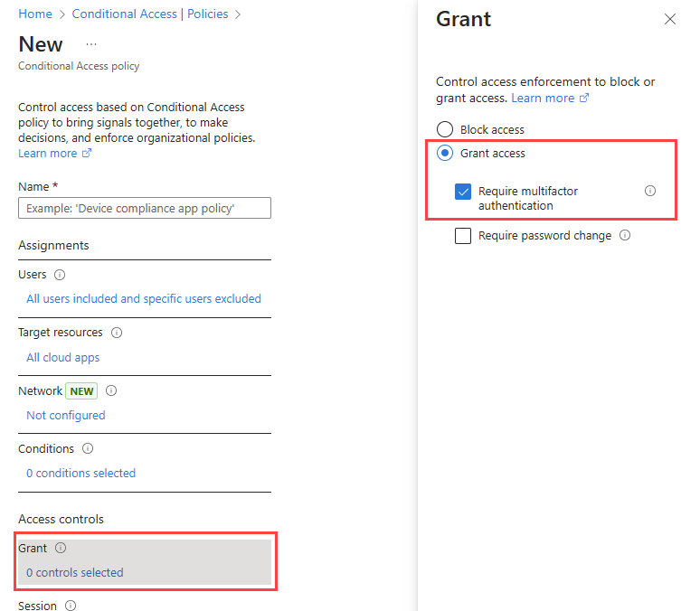Click the info icon next to Target resources
700x611 pixels.
117,333
